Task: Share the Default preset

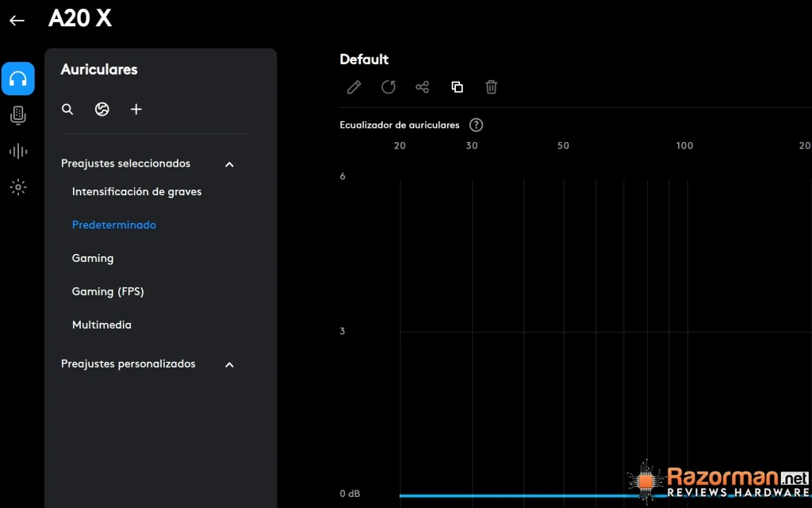Action: (423, 87)
